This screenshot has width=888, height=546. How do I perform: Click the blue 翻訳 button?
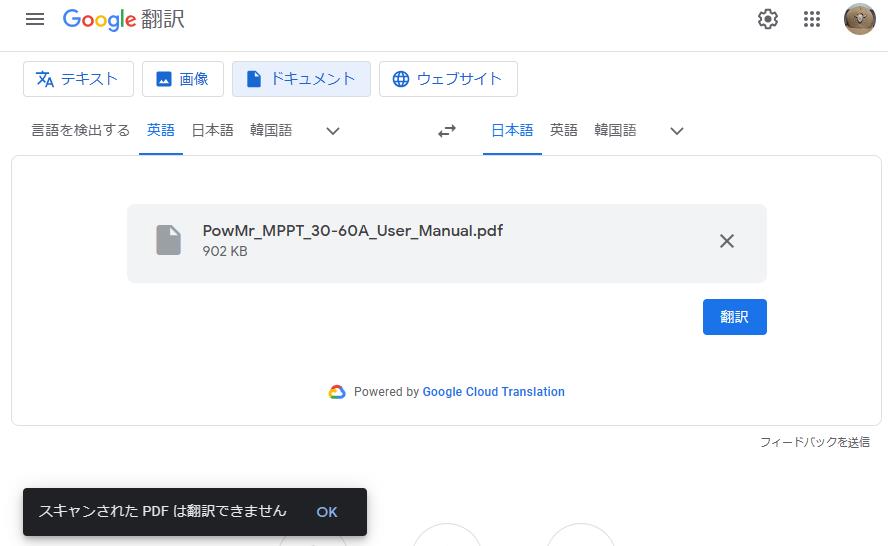click(x=735, y=317)
